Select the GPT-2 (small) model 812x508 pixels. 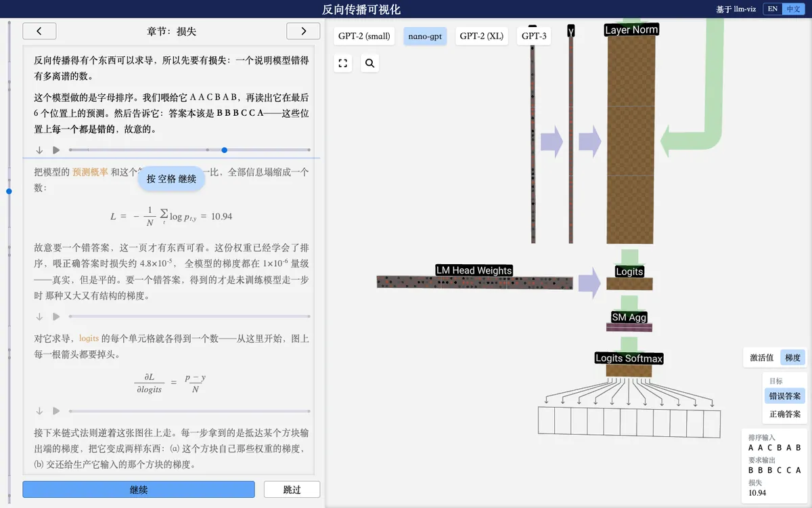(x=364, y=36)
